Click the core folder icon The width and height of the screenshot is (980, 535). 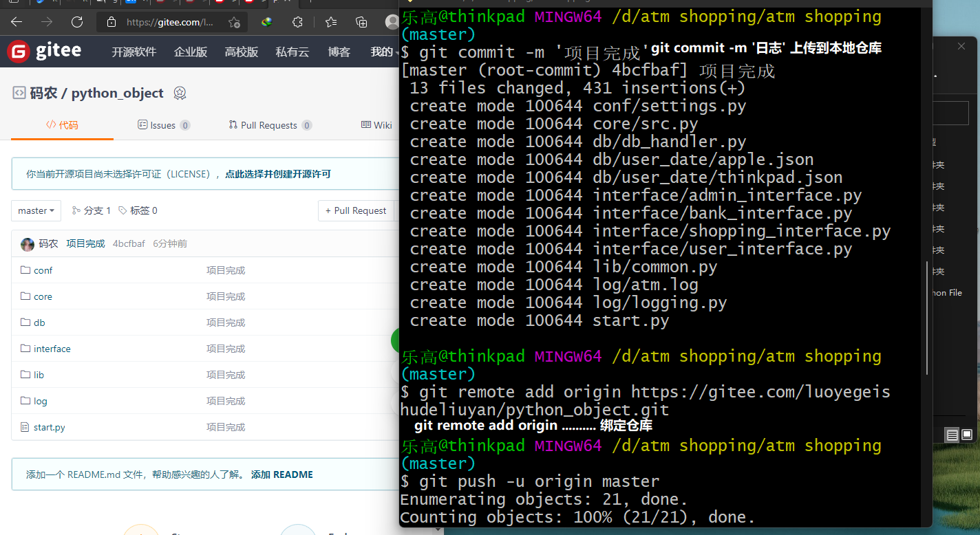(x=25, y=296)
